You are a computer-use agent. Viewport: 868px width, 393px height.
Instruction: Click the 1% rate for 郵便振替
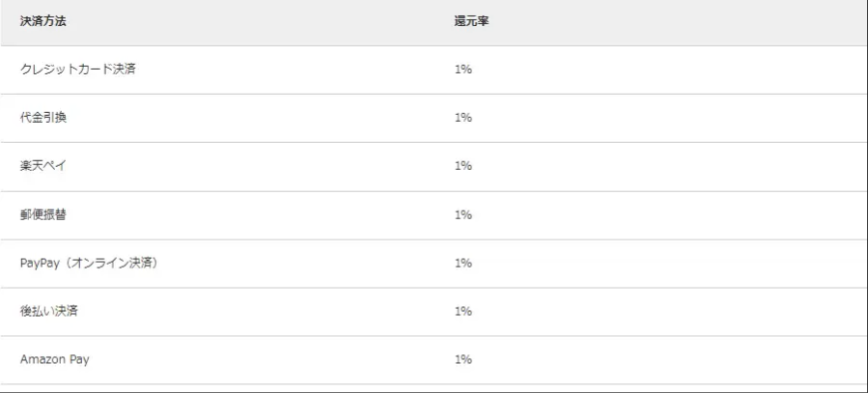[462, 214]
